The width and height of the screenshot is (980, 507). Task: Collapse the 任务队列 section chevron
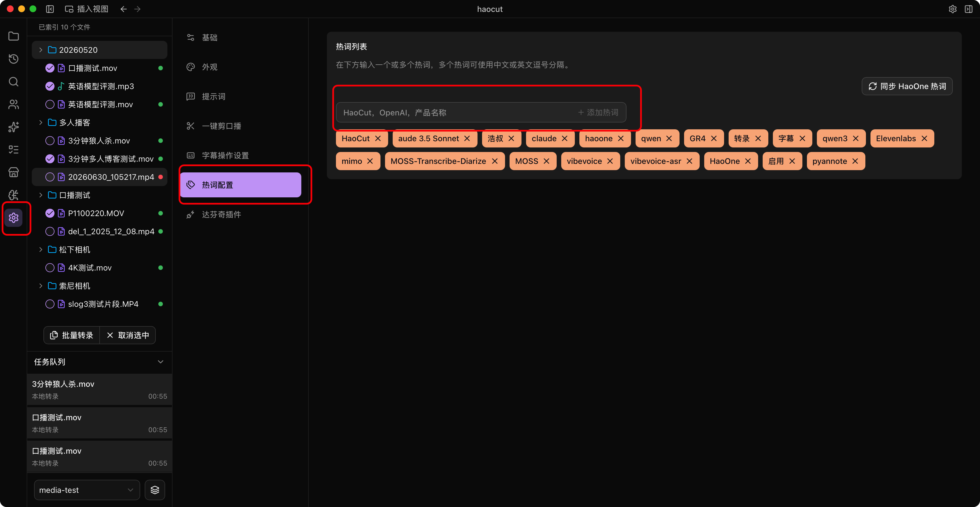pos(161,362)
